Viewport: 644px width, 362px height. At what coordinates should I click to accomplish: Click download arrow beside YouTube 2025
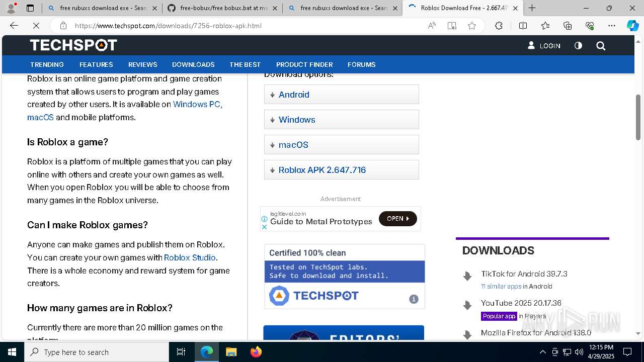coord(467,305)
